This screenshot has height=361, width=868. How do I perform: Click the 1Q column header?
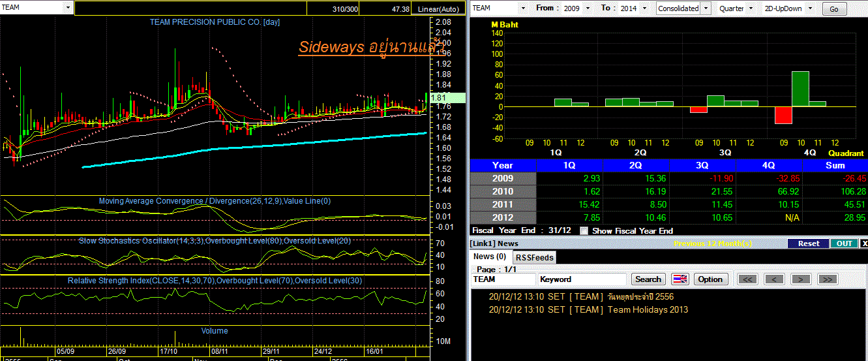click(x=569, y=165)
